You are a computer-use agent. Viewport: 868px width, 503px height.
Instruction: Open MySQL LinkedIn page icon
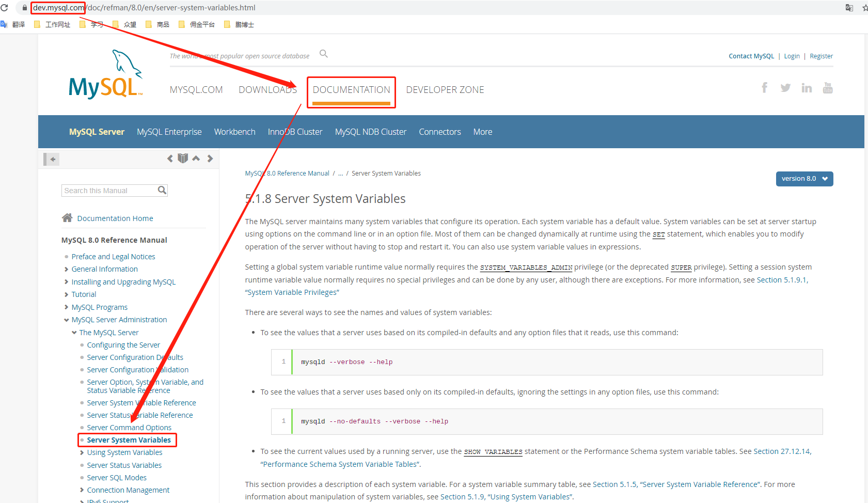click(x=807, y=88)
